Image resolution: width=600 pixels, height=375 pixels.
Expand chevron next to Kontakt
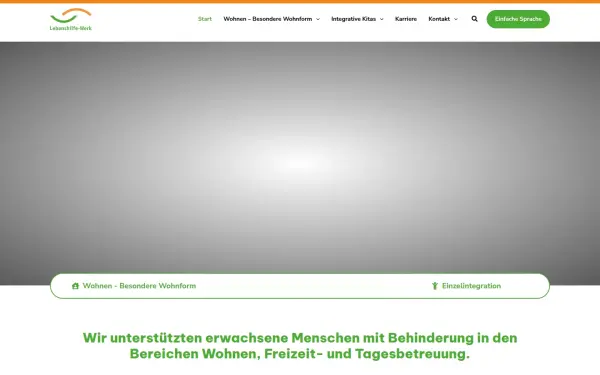tap(456, 19)
